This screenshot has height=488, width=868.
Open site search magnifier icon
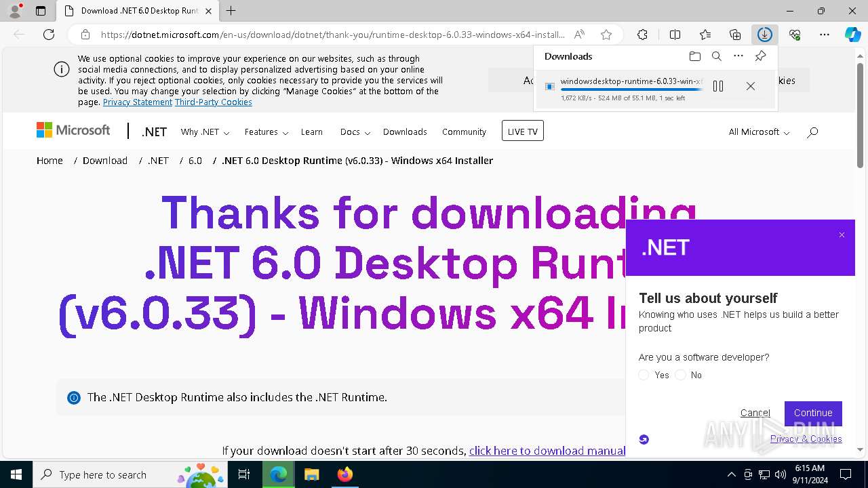tap(812, 132)
